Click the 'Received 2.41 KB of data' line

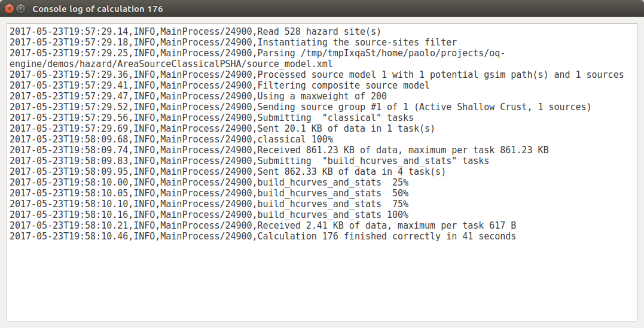pyautogui.click(x=386, y=226)
